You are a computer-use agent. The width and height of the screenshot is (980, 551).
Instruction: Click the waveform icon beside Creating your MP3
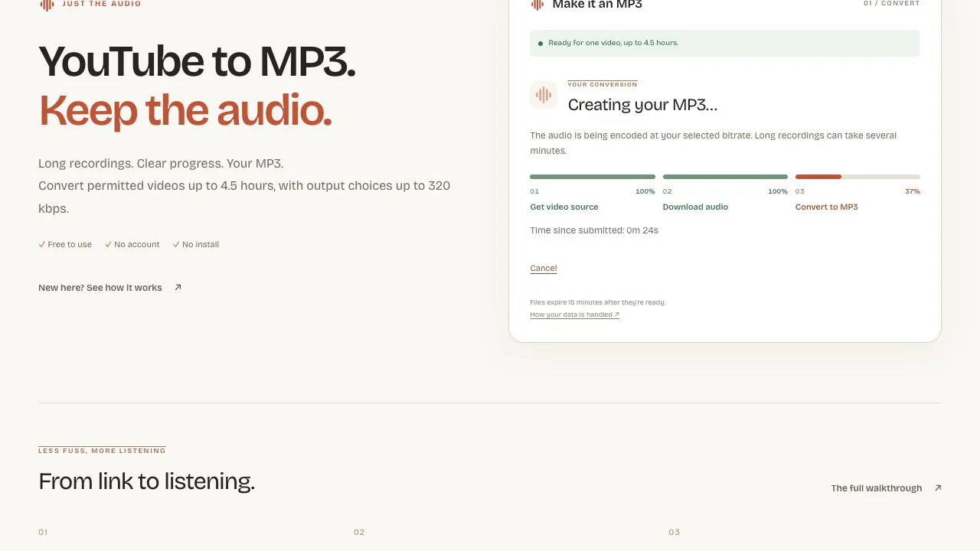[544, 95]
